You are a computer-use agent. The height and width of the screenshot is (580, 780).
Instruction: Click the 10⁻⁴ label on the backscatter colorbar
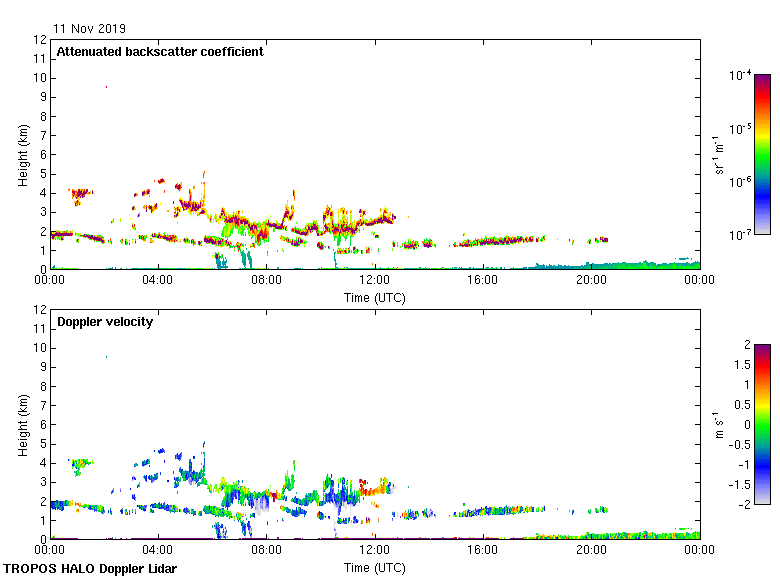(x=740, y=76)
